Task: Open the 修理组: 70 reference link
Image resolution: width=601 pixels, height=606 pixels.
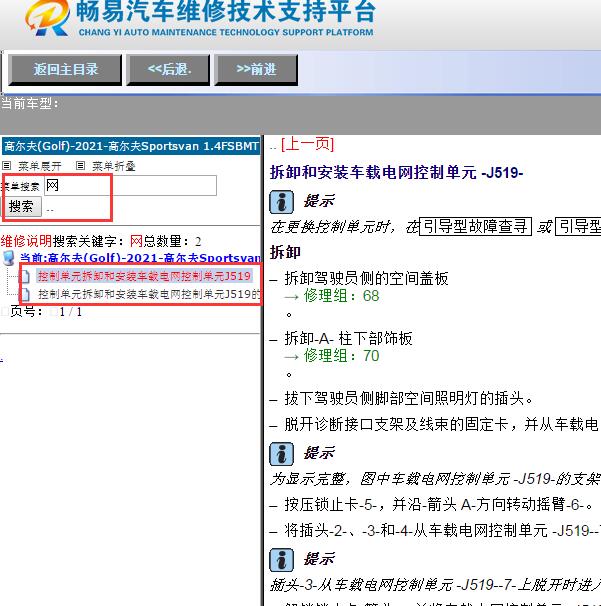Action: [341, 356]
